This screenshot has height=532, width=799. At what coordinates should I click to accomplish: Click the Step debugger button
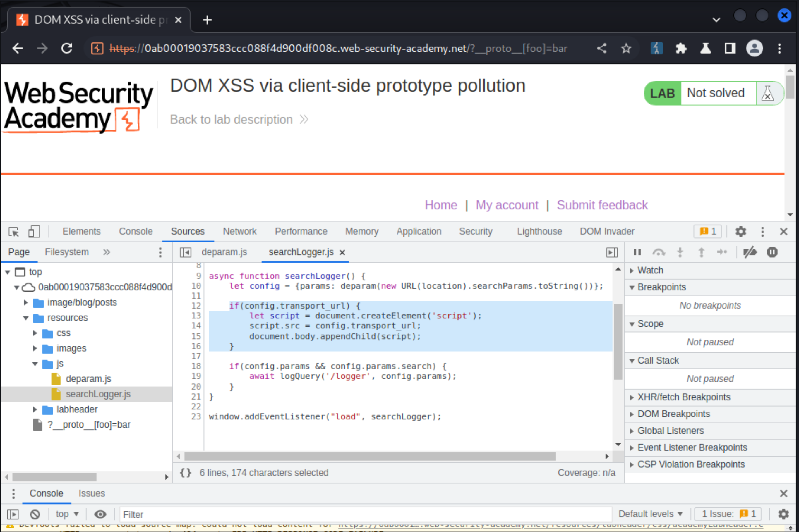722,252
